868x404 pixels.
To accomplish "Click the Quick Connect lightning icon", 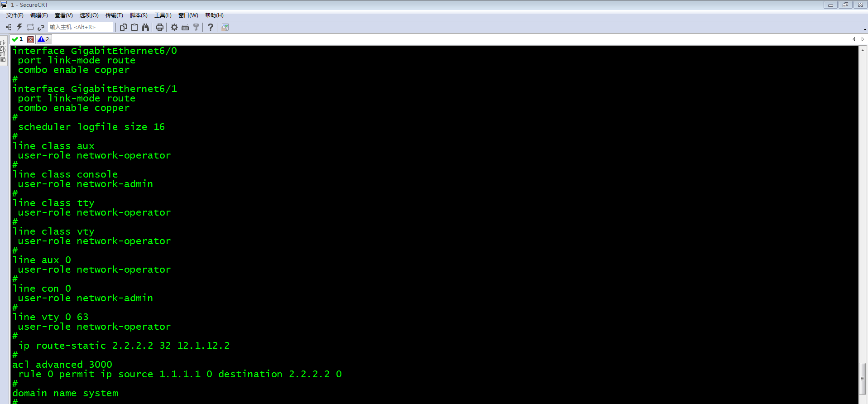I will coord(19,27).
